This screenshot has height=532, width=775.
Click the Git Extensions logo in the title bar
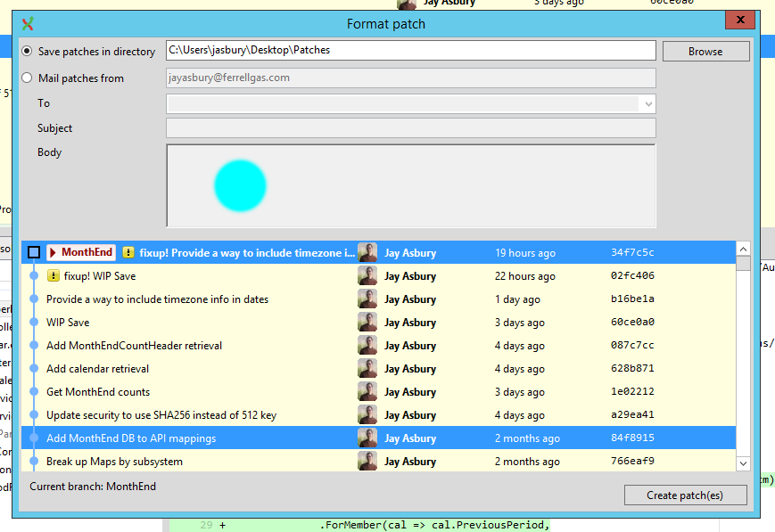coord(26,23)
